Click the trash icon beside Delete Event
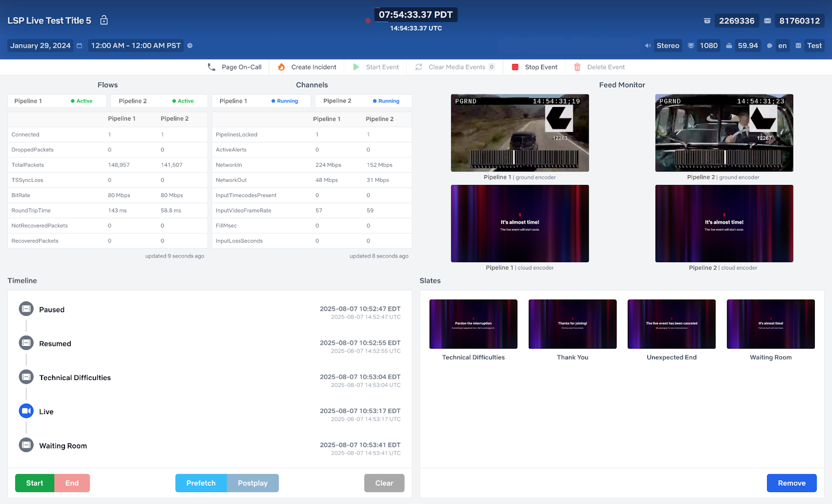This screenshot has width=832, height=504. point(577,67)
